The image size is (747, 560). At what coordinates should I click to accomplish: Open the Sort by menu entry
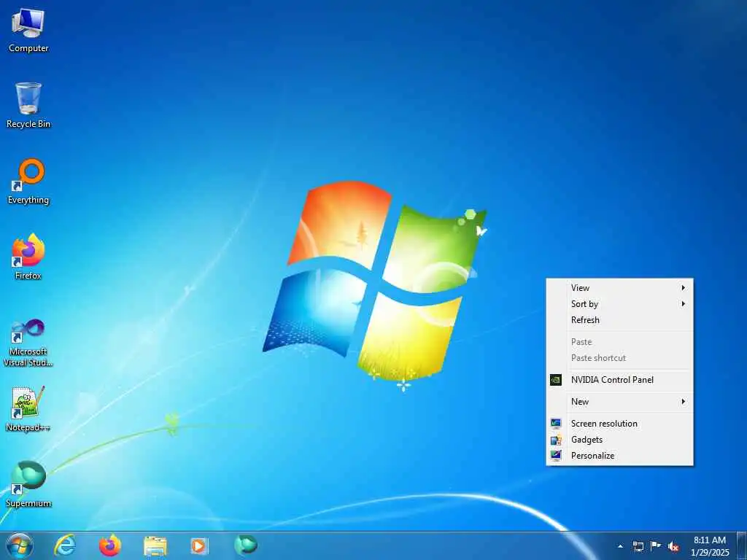tap(619, 304)
